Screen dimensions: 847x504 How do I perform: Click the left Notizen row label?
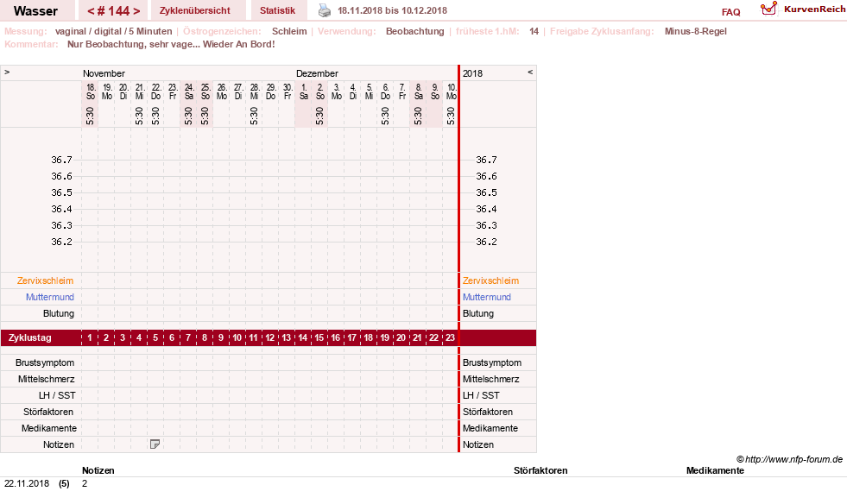coord(59,444)
